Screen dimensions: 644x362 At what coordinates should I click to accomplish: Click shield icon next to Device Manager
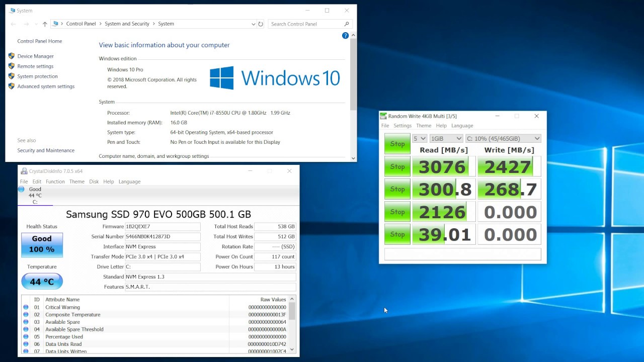pyautogui.click(x=12, y=56)
